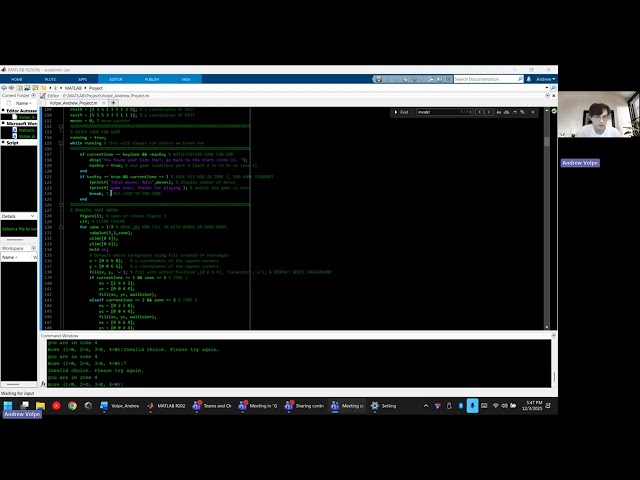Switch to the VIEW ribbon tab
The width and height of the screenshot is (640, 480).
click(x=186, y=79)
